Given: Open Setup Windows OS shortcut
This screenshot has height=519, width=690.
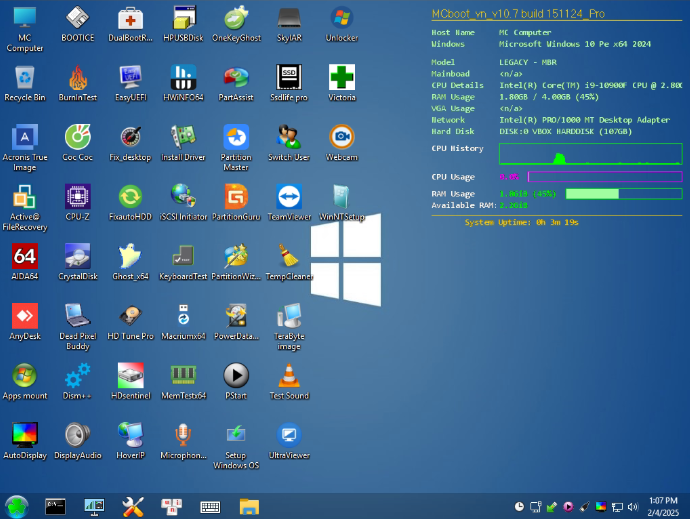Looking at the screenshot, I should tap(236, 446).
